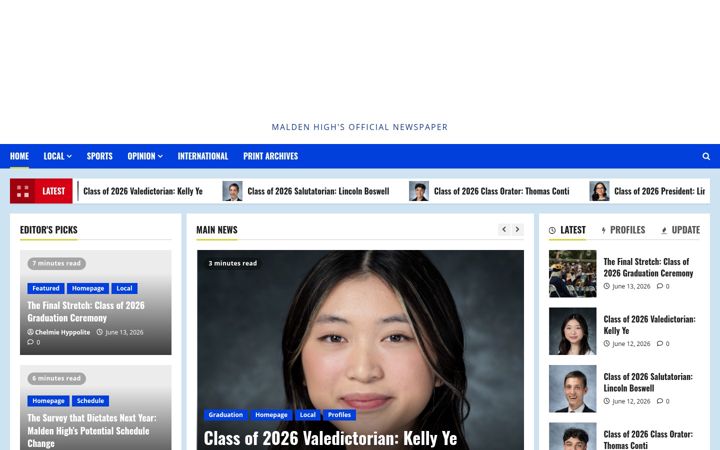Click Homepage tag on Survey article card
The width and height of the screenshot is (720, 450).
48,401
